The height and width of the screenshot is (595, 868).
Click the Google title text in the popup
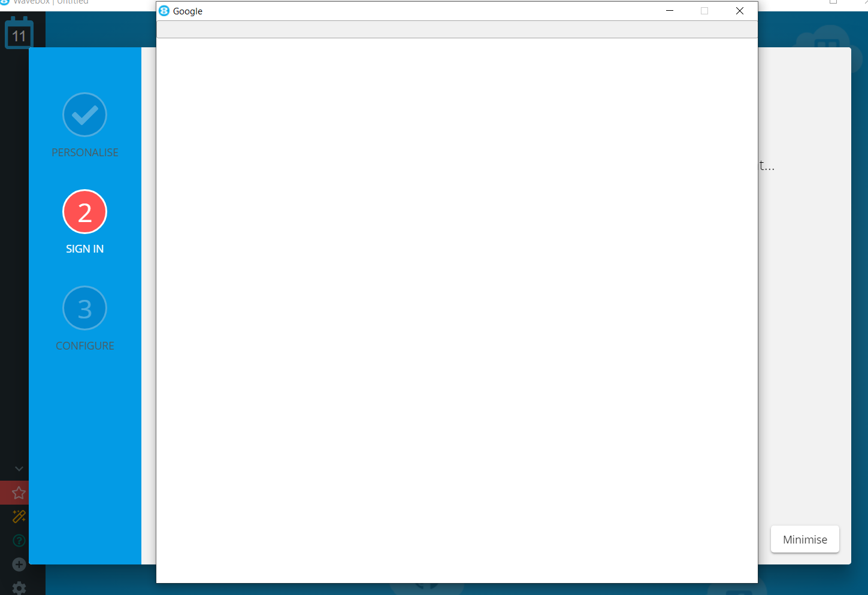[x=187, y=11]
